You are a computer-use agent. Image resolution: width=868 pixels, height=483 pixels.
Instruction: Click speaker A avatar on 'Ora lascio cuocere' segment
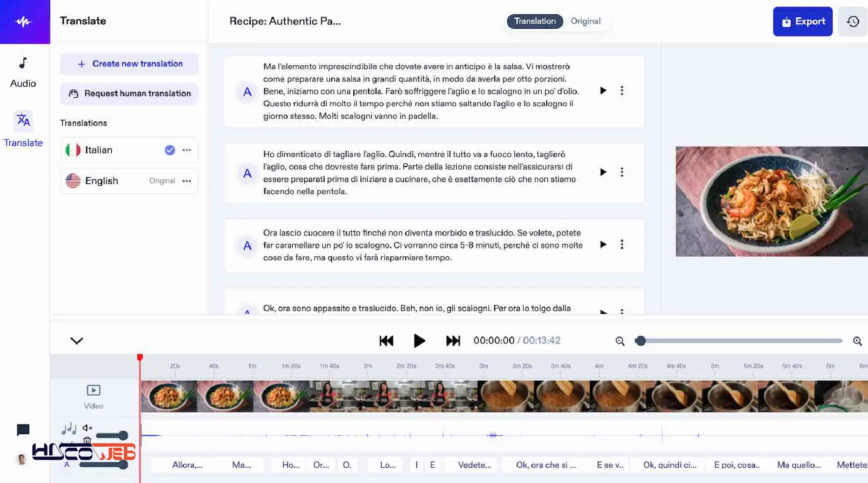(247, 246)
